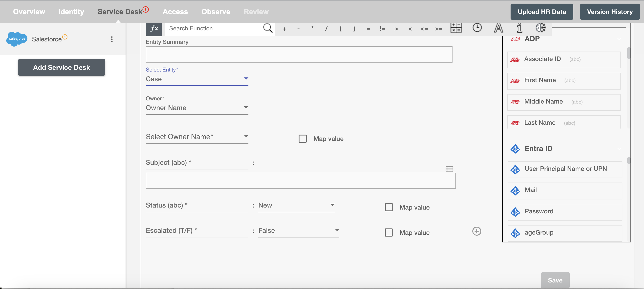Focus the Entity Summary text box
This screenshot has width=644, height=289.
click(299, 54)
